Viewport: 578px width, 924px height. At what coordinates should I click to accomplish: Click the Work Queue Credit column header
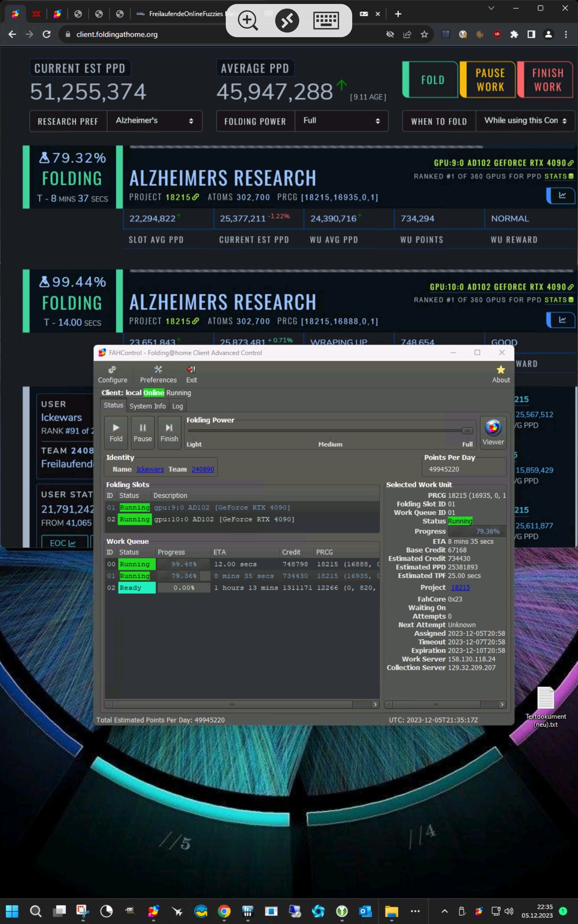tap(296, 552)
